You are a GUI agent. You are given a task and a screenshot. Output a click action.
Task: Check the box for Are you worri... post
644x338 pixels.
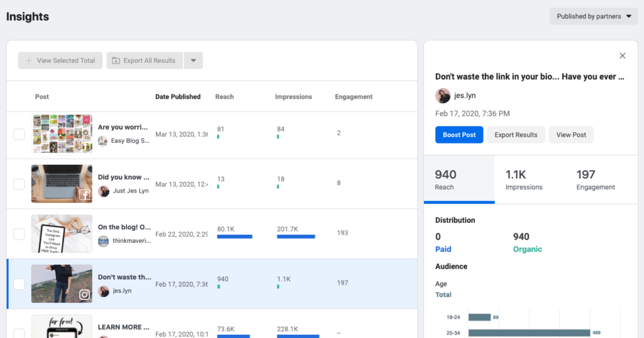(19, 134)
